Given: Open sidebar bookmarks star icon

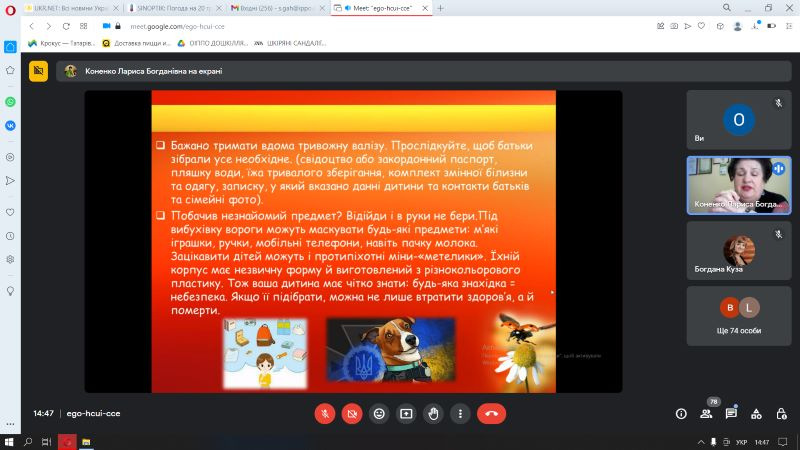Looking at the screenshot, I should 10,70.
